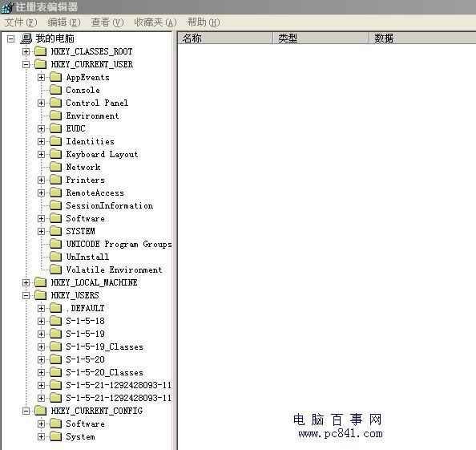Click the EUDC folder icon
The height and width of the screenshot is (450, 476).
55,128
